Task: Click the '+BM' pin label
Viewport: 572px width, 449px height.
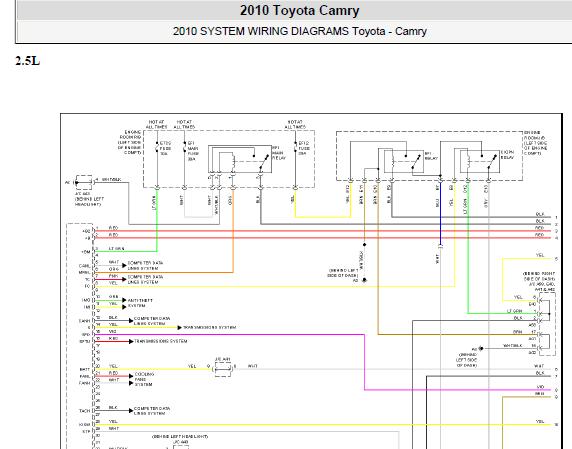Action: 85,252
